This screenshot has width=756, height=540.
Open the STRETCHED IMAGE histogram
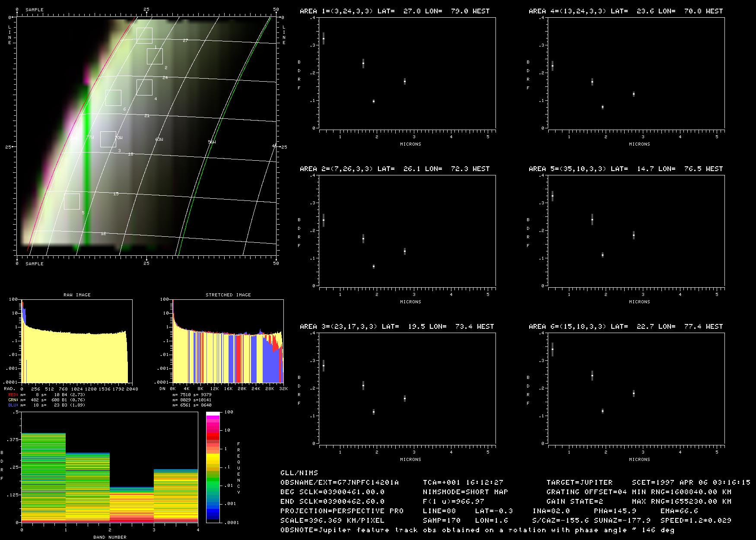point(228,340)
